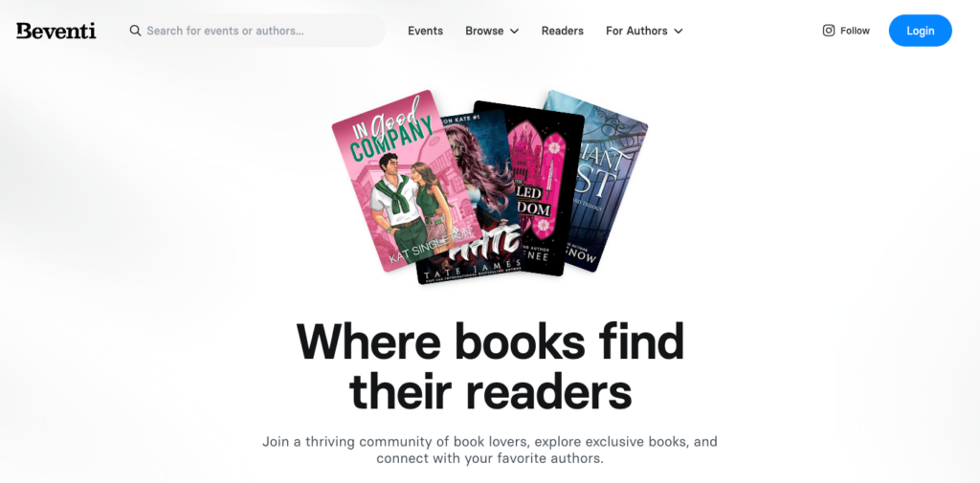Image resolution: width=980 pixels, height=483 pixels.
Task: Expand the For Authors chevron
Action: [x=679, y=32]
